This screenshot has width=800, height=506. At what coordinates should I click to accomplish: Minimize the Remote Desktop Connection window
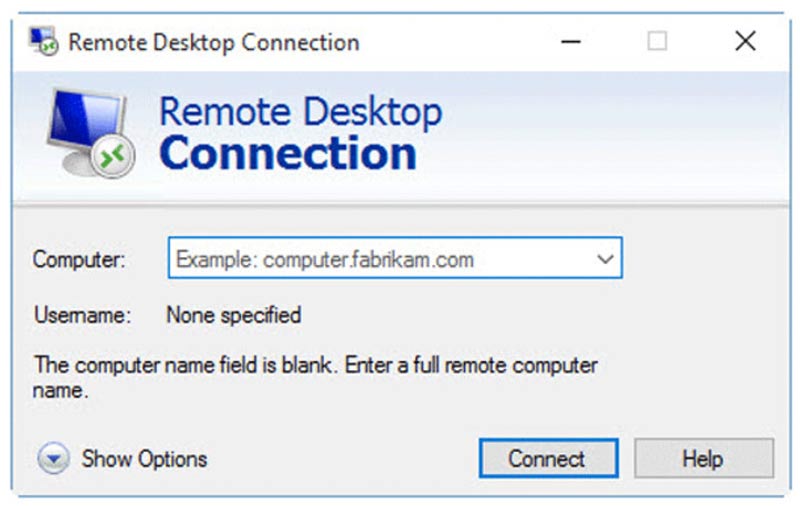pos(571,42)
